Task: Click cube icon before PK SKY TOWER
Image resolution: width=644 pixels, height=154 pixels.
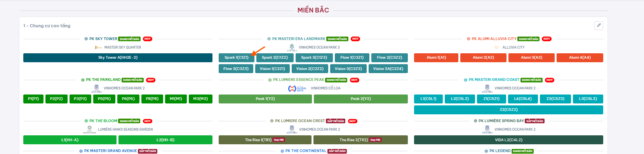Action: [86, 39]
